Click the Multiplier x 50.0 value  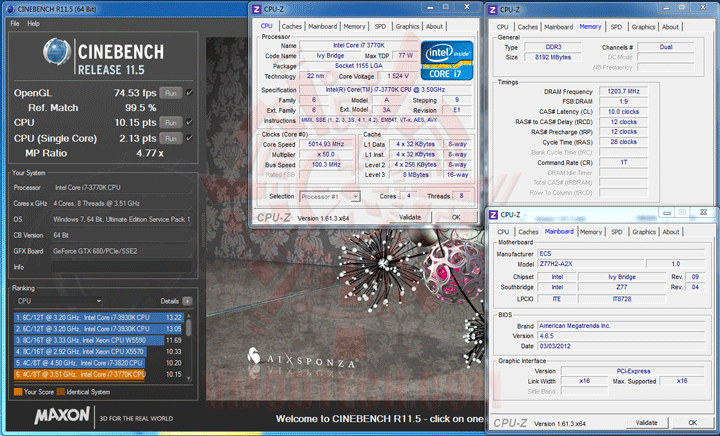tap(326, 154)
